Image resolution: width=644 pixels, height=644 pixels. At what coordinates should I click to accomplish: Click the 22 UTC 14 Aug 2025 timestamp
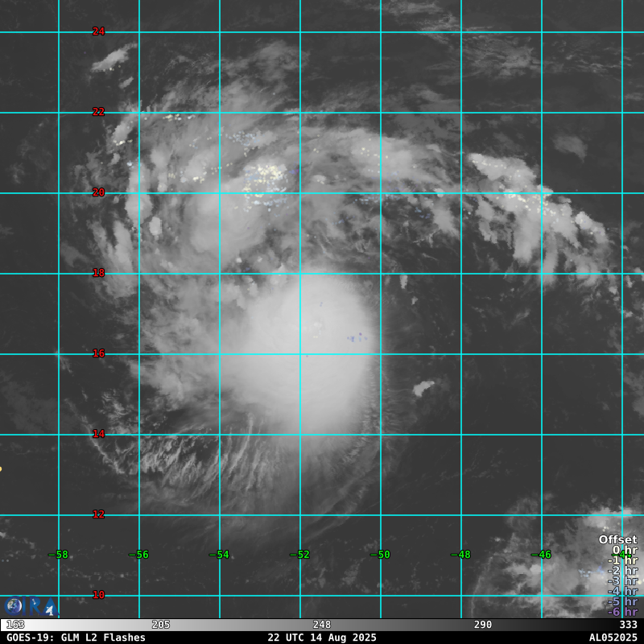(x=322, y=638)
